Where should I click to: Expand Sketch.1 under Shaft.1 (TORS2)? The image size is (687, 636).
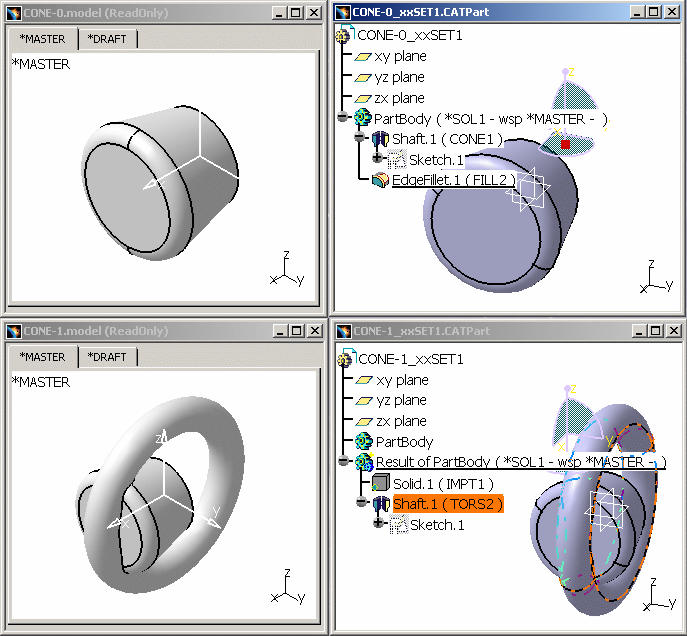click(x=378, y=525)
